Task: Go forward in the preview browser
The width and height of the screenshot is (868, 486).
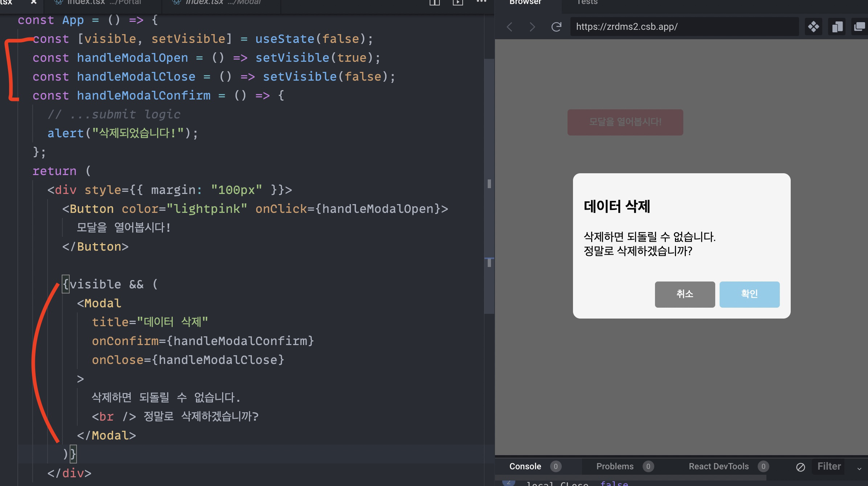Action: point(532,27)
